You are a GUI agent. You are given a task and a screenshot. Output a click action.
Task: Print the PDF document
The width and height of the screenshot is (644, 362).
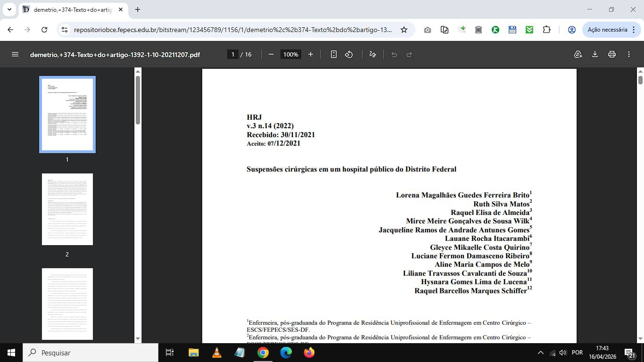[x=612, y=54]
